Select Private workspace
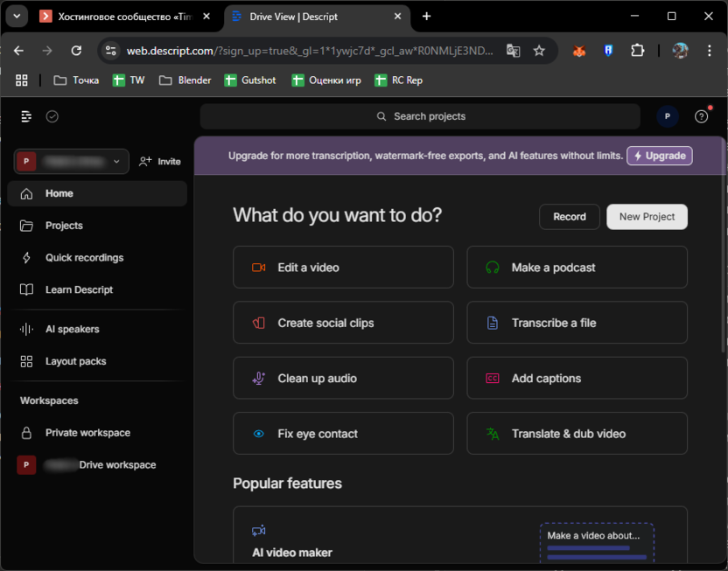728x571 pixels. tap(97, 433)
